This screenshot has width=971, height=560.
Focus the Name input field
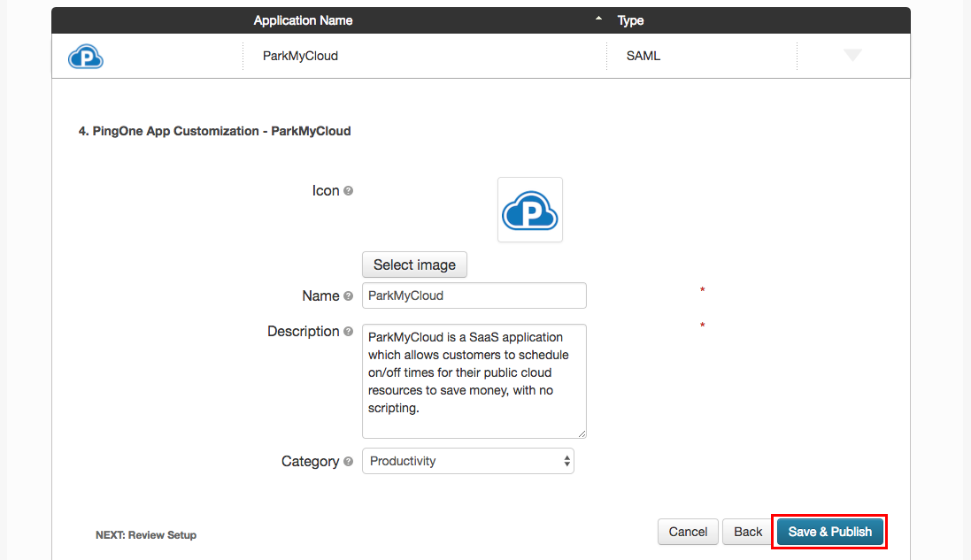coord(474,295)
